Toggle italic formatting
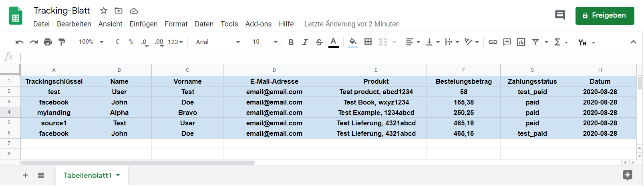The height and width of the screenshot is (187, 644). tap(305, 42)
